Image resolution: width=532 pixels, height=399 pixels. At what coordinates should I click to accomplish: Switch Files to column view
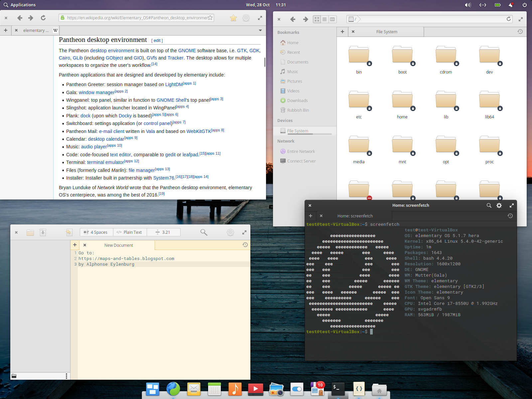point(332,19)
